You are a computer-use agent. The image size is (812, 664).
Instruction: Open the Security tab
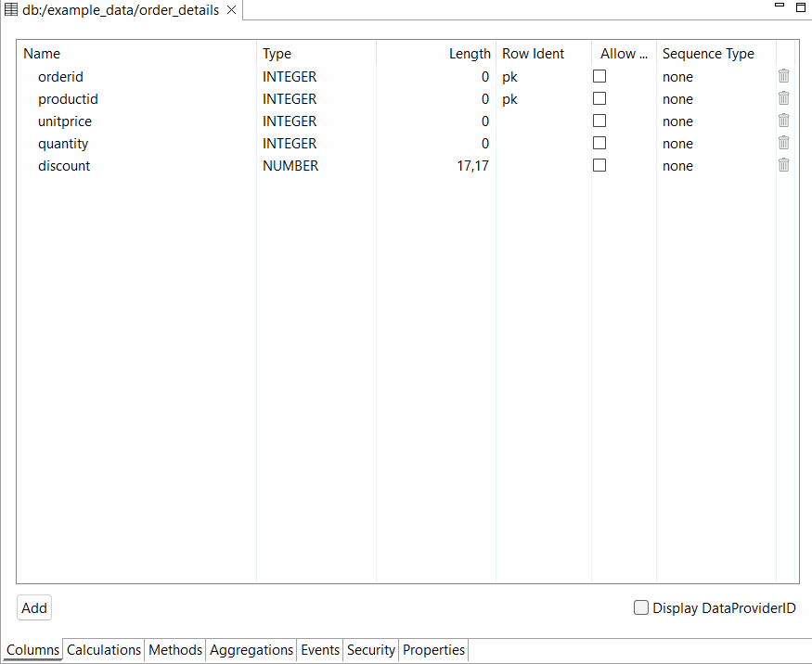[x=371, y=650]
